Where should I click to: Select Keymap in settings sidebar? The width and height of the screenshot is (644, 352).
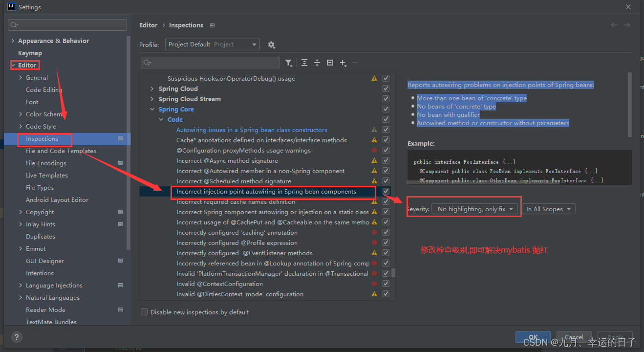click(30, 53)
